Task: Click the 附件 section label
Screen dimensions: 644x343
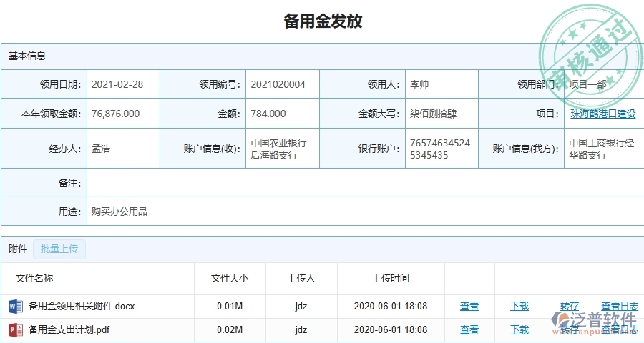Action: coord(18,249)
